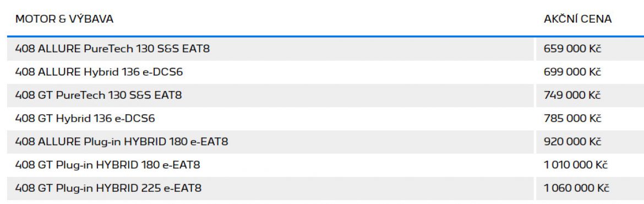Image resolution: width=644 pixels, height=204 pixels.
Task: Click the 659 000 Kč price cell
Action: pos(590,49)
